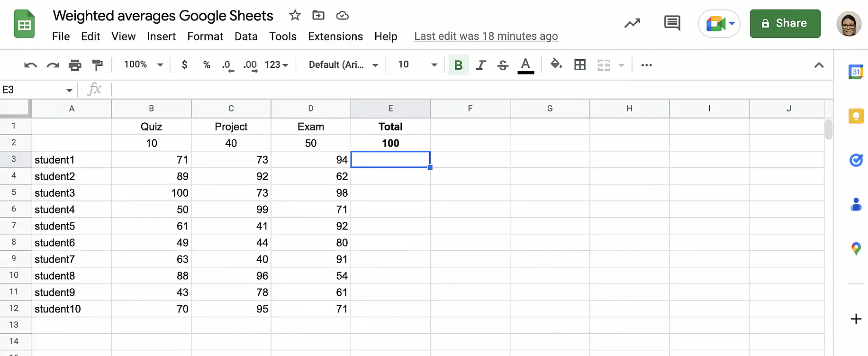Open the fill color bucket
This screenshot has width=868, height=356.
pyautogui.click(x=556, y=64)
